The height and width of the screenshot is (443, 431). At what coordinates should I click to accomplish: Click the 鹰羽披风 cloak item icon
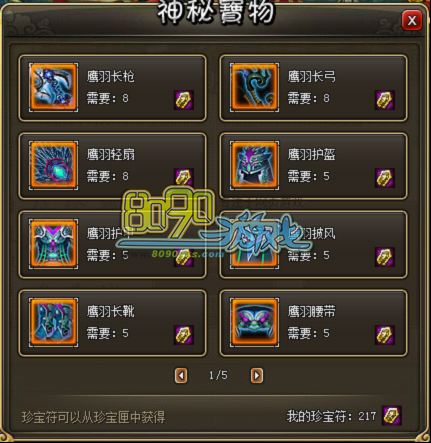tap(254, 244)
